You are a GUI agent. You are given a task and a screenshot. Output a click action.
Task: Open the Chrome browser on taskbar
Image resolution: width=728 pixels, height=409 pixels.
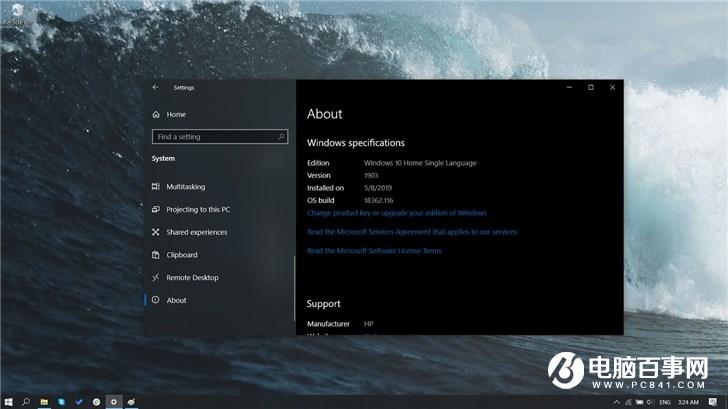point(96,402)
